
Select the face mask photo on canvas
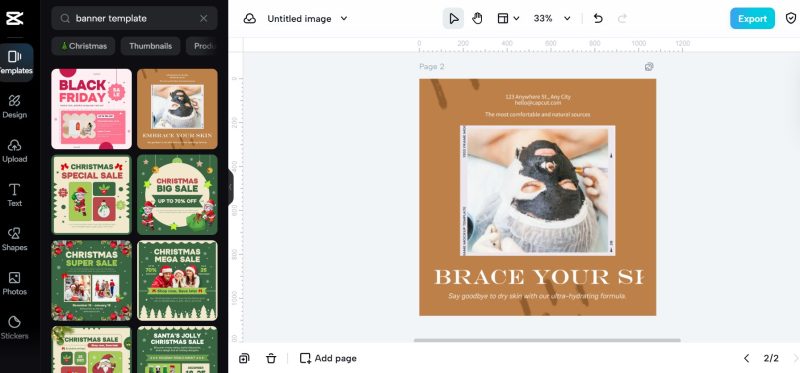(537, 190)
